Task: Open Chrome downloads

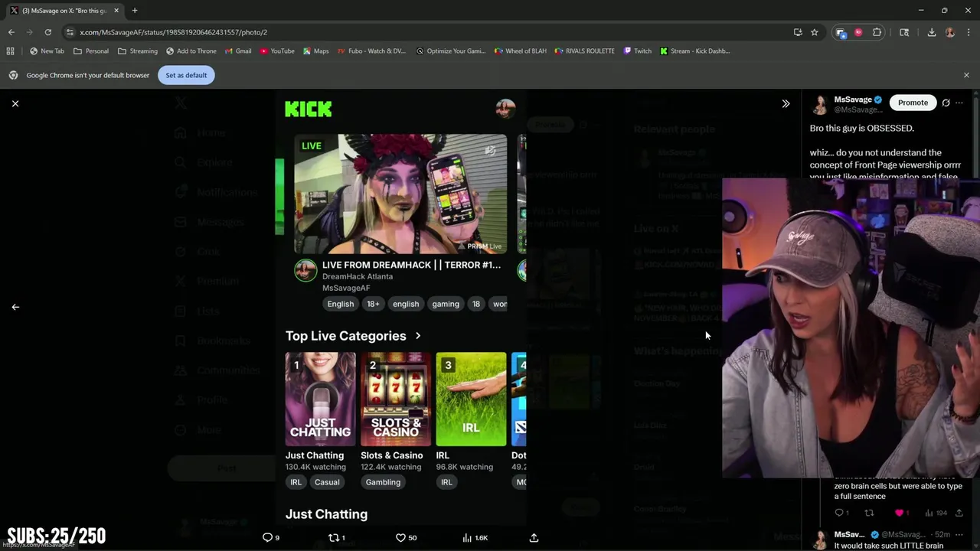Action: point(932,32)
